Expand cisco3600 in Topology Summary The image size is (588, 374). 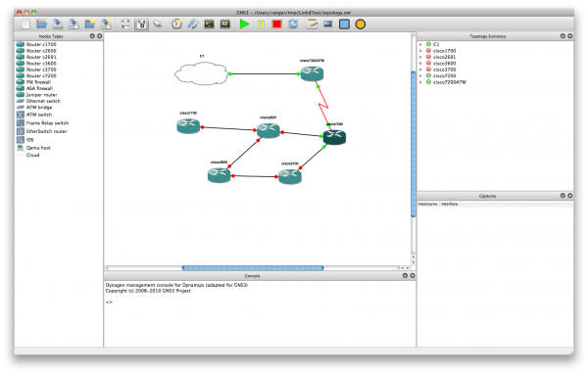pyautogui.click(x=420, y=64)
